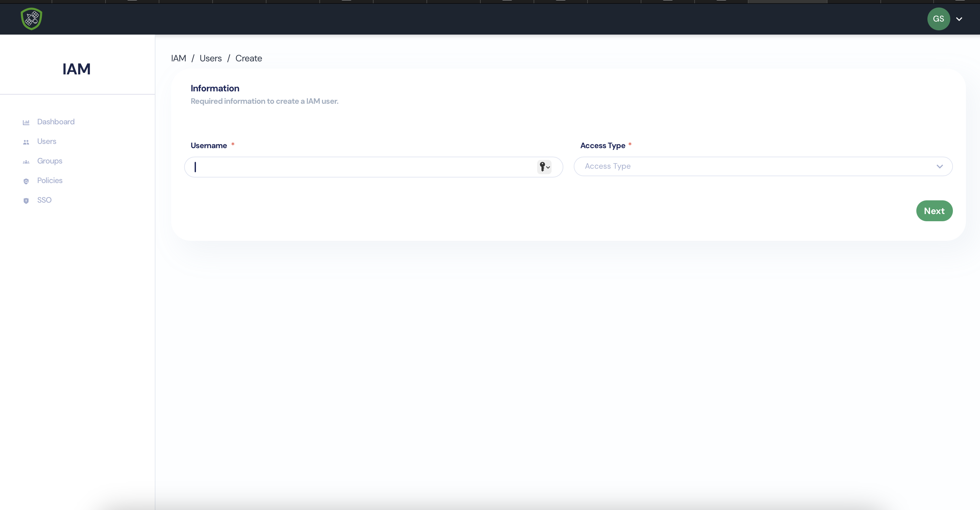
Task: Expand the account menu chevron
Action: [959, 19]
